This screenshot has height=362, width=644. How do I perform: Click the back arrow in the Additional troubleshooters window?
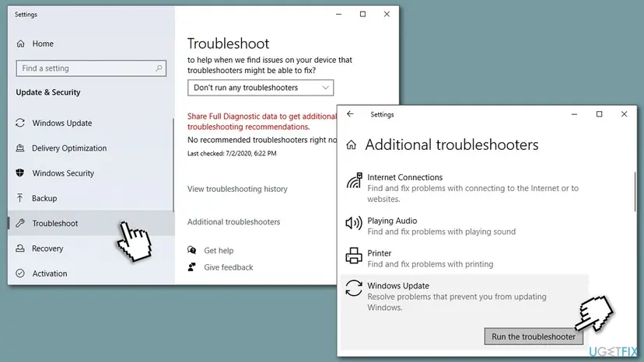350,114
